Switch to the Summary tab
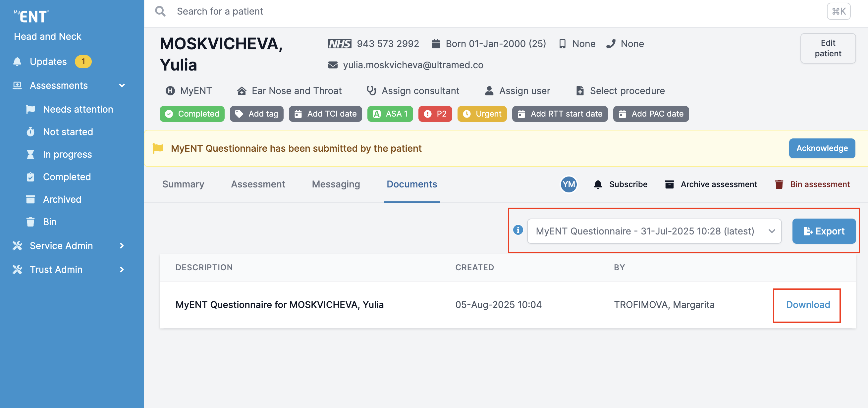Viewport: 868px width, 408px height. tap(183, 184)
